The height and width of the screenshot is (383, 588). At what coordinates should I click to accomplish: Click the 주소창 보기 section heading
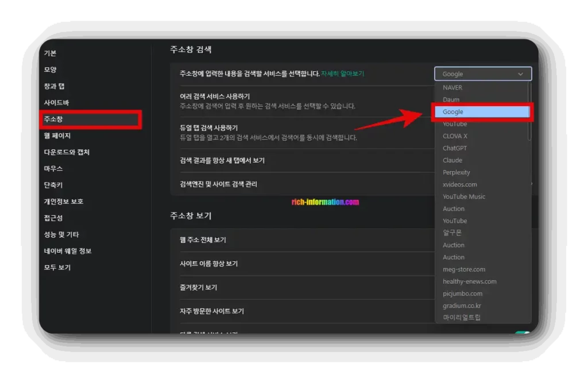tap(191, 216)
